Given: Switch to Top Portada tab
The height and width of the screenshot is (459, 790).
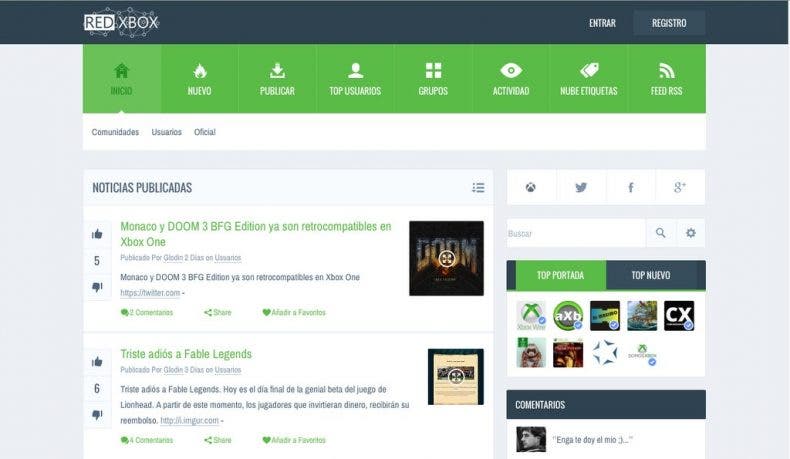Looking at the screenshot, I should pyautogui.click(x=560, y=275).
